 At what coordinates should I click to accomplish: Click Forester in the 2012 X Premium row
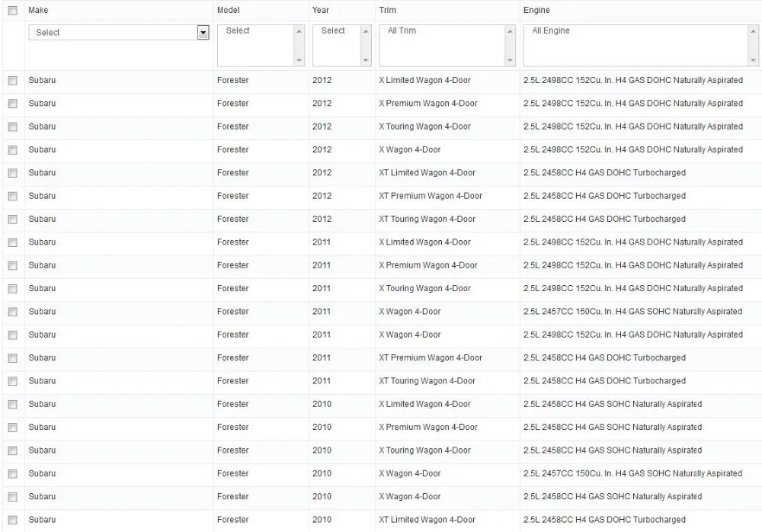[232, 104]
